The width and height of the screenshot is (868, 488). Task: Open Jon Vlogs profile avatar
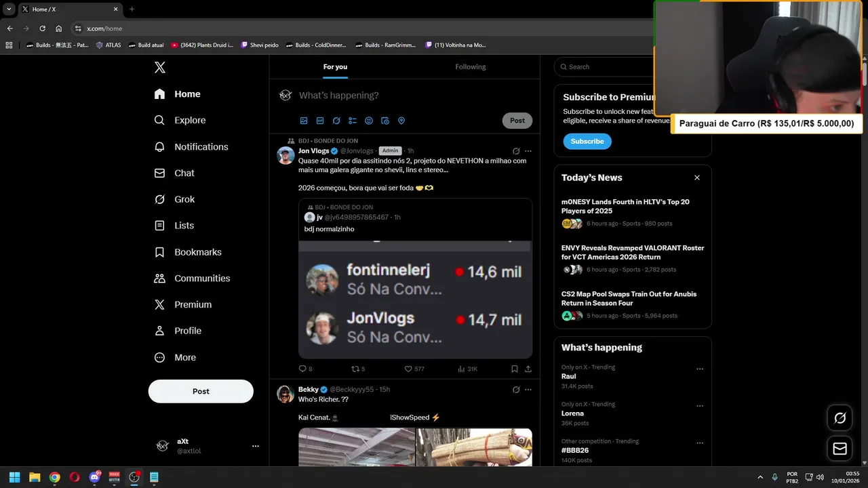click(285, 155)
